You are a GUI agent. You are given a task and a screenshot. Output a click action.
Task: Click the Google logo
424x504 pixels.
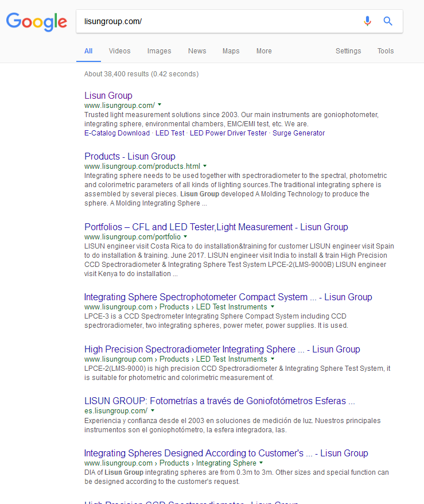click(x=37, y=22)
